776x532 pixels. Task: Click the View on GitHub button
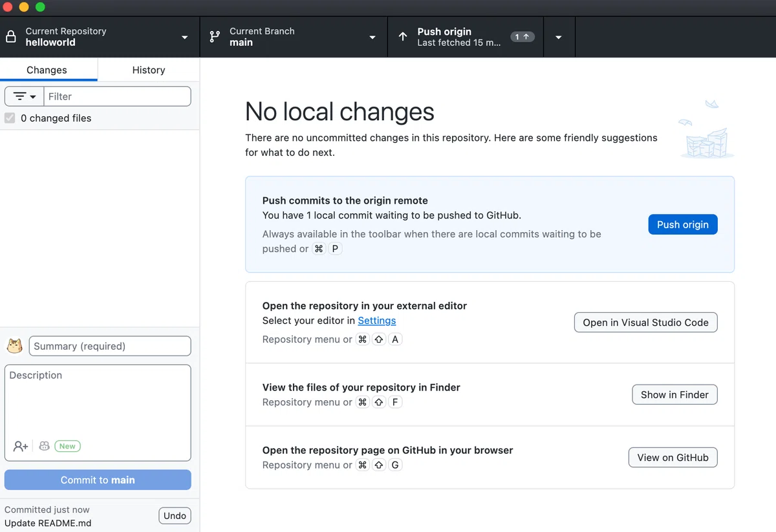[x=673, y=457]
